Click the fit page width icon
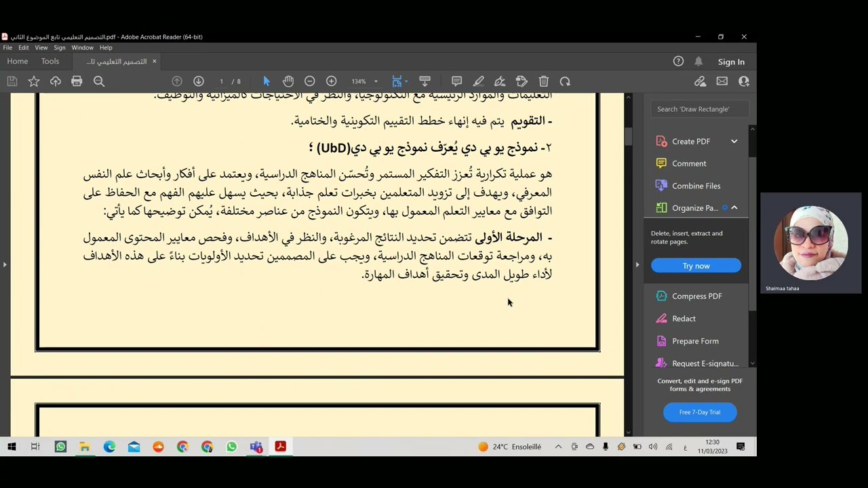 tap(397, 81)
